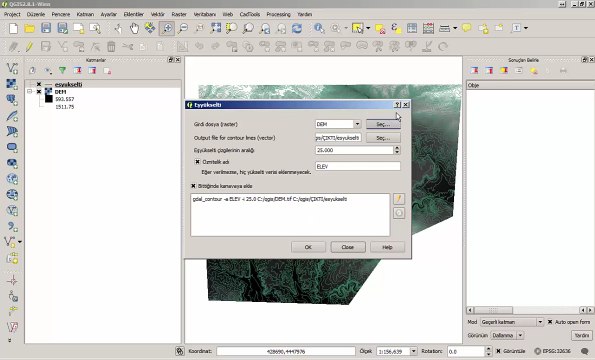595x360 pixels.
Task: Click the toggle extents icon left of Koordinat
Action: pyautogui.click(x=179, y=351)
